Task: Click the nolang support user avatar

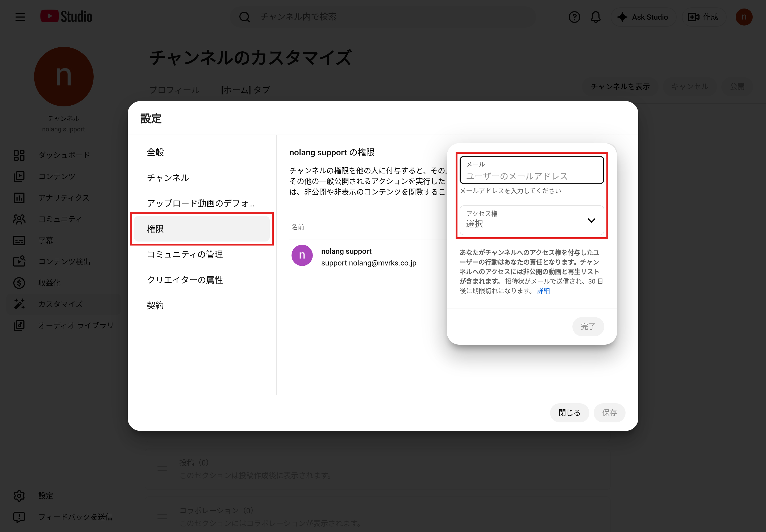Action: coord(302,255)
